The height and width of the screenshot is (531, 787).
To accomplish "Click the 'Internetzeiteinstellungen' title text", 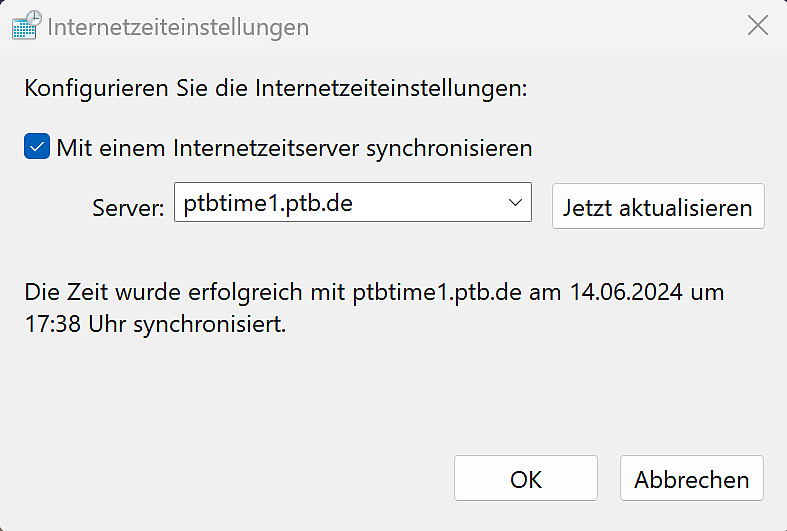I will [x=178, y=27].
